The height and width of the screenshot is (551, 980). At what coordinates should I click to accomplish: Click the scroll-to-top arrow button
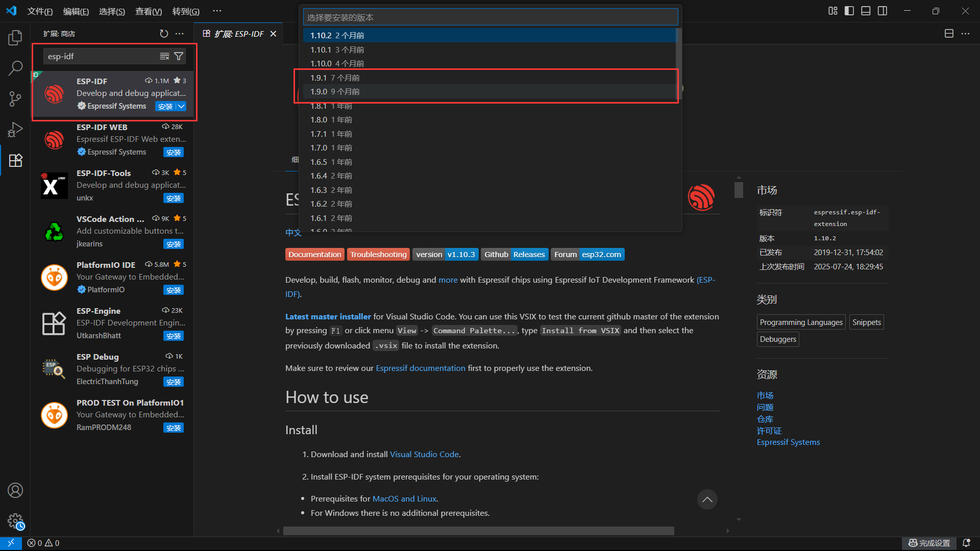pos(707,499)
